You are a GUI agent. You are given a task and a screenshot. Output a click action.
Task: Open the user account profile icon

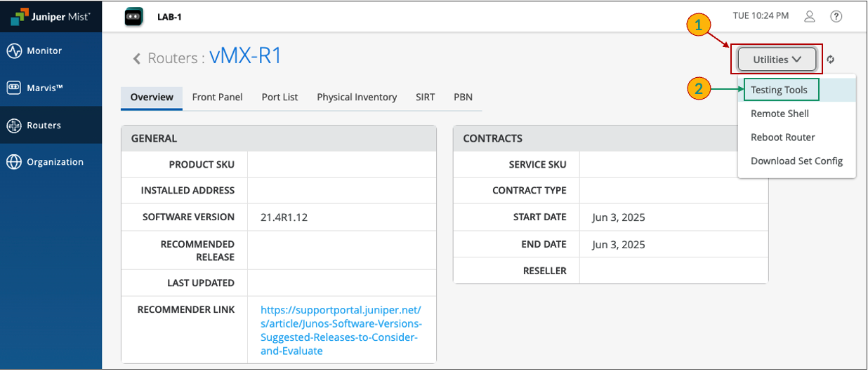tap(810, 16)
